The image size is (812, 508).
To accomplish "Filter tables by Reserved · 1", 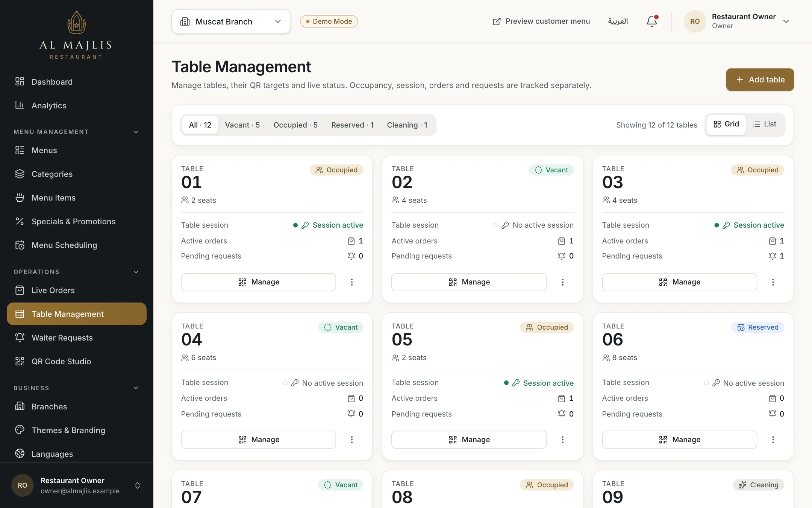I will 352,125.
